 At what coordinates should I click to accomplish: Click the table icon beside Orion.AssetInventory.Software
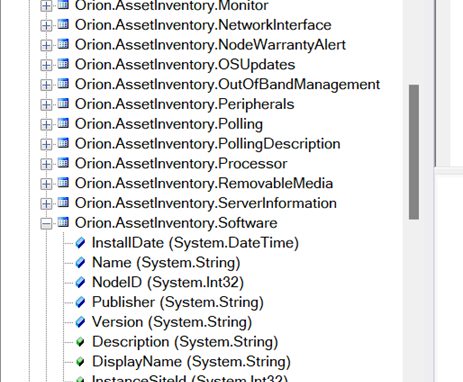(63, 222)
